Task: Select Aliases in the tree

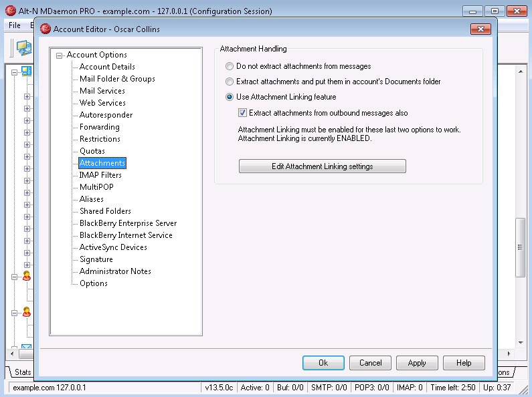Action: click(91, 199)
